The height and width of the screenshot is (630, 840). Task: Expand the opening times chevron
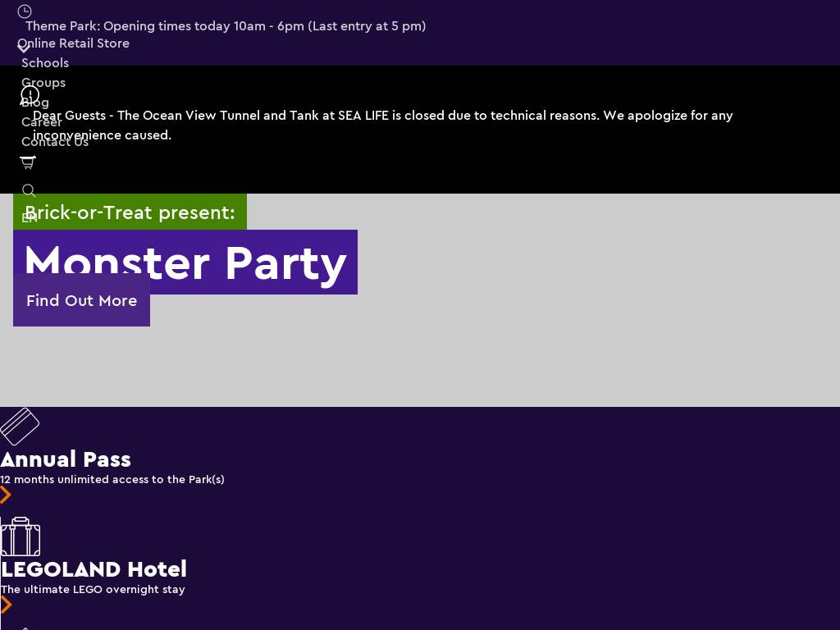pyautogui.click(x=24, y=48)
